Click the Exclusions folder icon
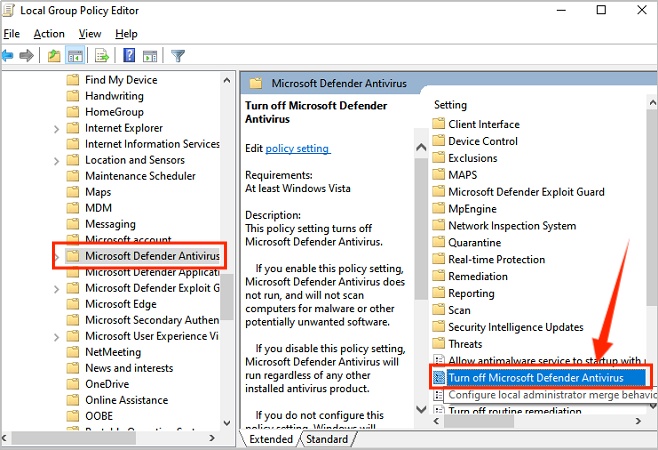The image size is (658, 450). [x=439, y=157]
